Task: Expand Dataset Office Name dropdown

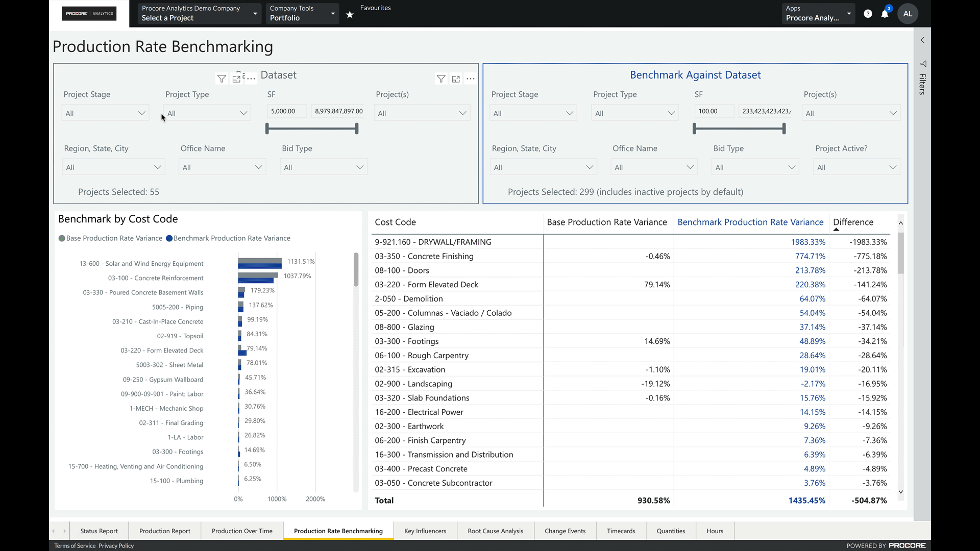Action: (222, 167)
